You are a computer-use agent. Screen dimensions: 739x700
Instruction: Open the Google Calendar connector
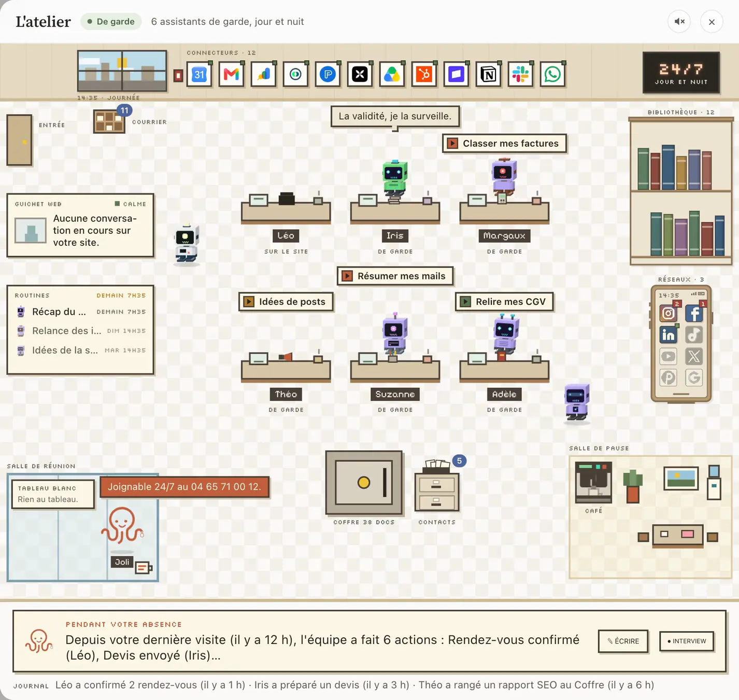pos(200,75)
